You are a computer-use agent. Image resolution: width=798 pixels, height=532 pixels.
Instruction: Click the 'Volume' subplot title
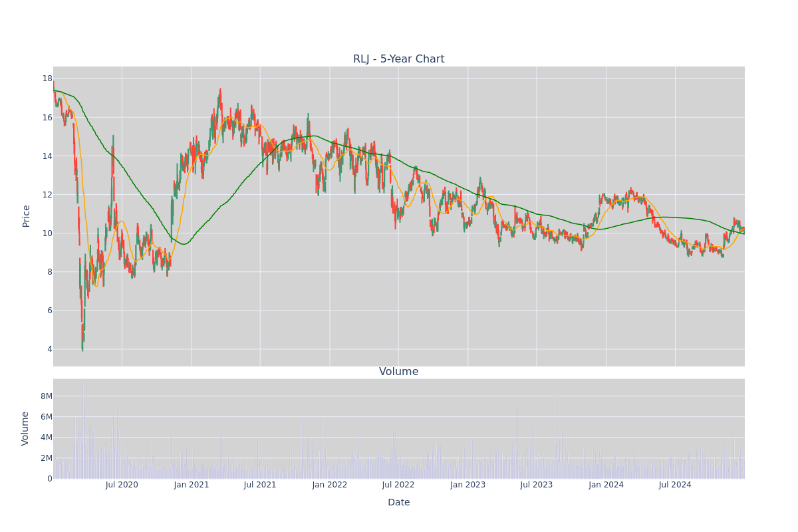tap(398, 372)
